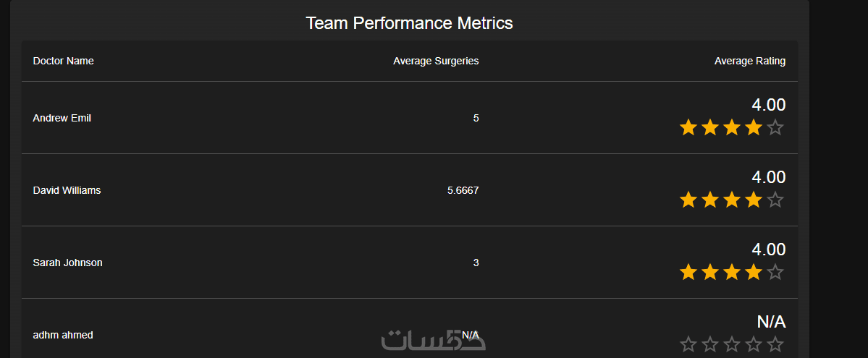Click adhm ahmed's middle empty star
Viewport: 868px width, 358px height.
click(x=732, y=344)
